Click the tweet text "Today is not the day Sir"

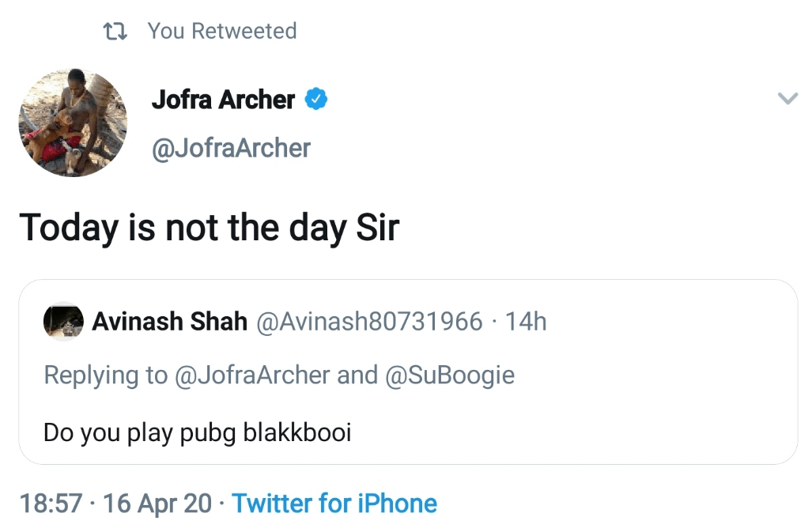[x=210, y=228]
